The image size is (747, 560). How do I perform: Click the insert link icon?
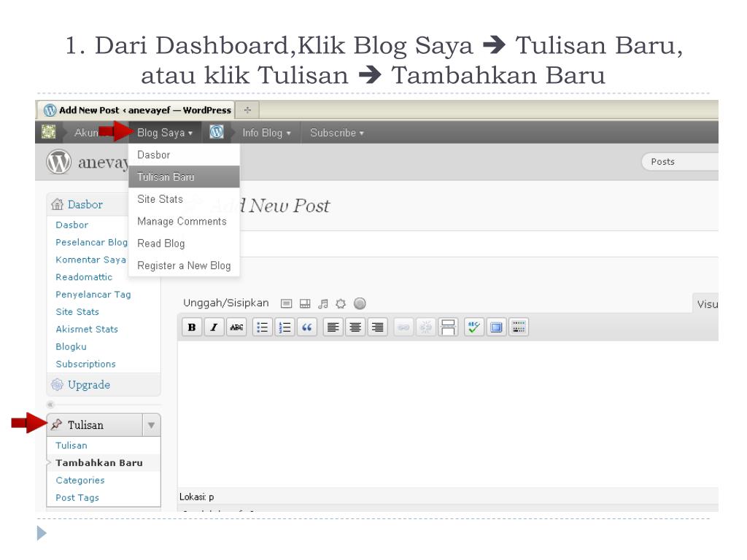coord(403,327)
